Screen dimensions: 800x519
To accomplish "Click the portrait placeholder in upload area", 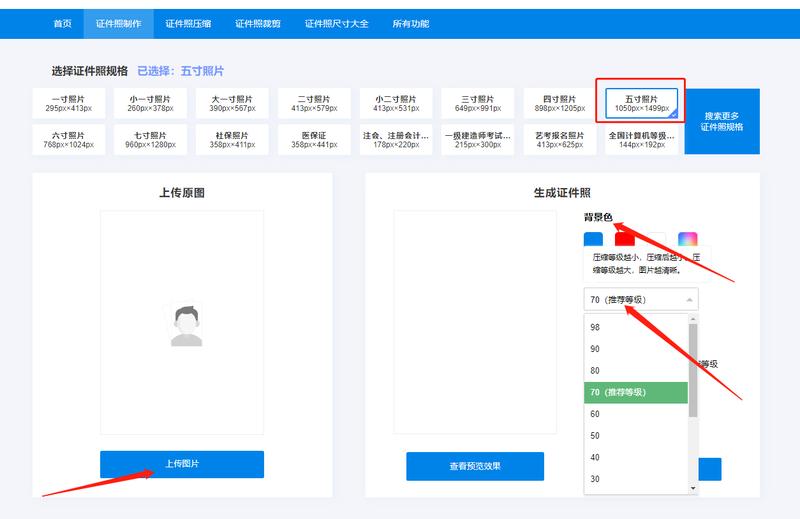I will [184, 325].
